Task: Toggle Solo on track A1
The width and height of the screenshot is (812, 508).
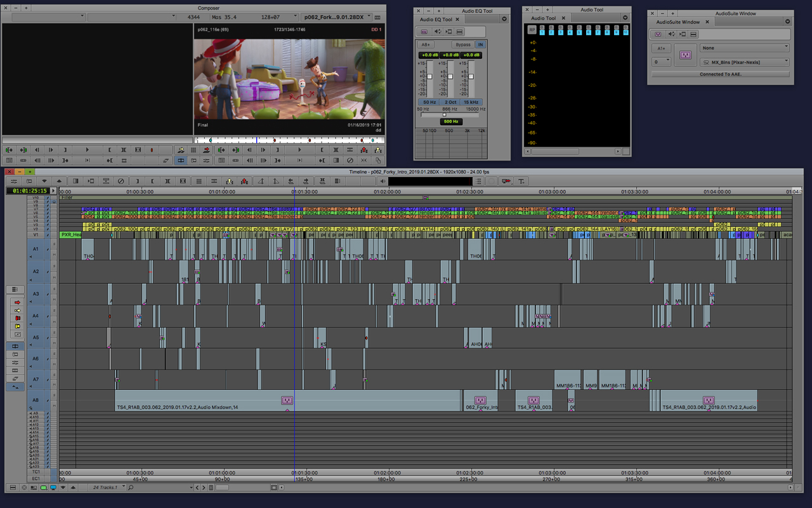Action: tap(54, 244)
